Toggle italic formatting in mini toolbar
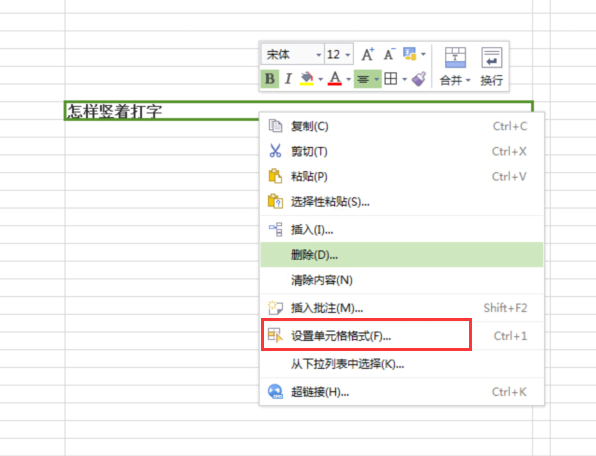Viewport: 596px width, 456px height. (288, 79)
